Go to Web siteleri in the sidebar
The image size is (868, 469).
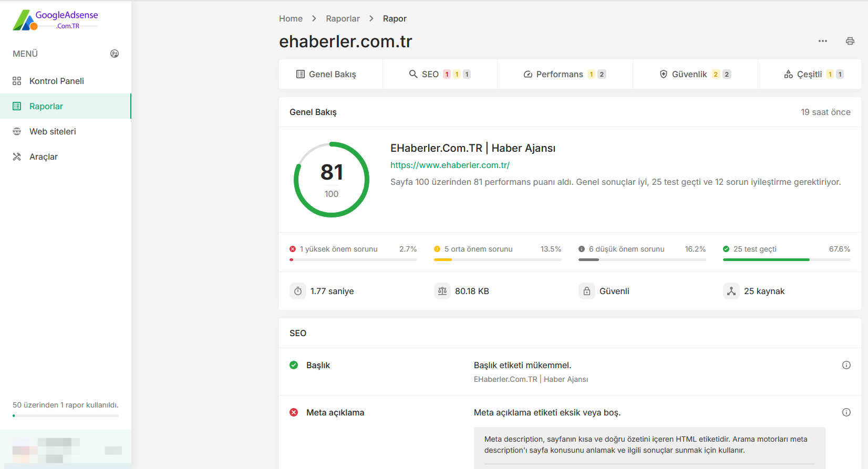pyautogui.click(x=65, y=131)
